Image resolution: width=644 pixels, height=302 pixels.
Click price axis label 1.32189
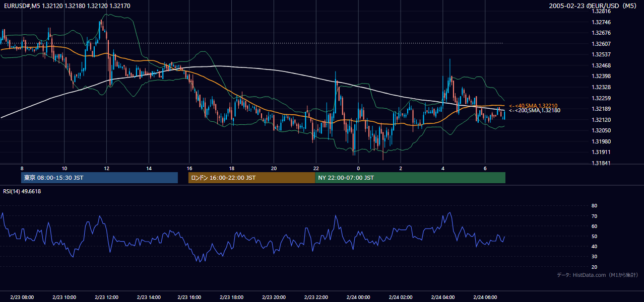[601, 109]
